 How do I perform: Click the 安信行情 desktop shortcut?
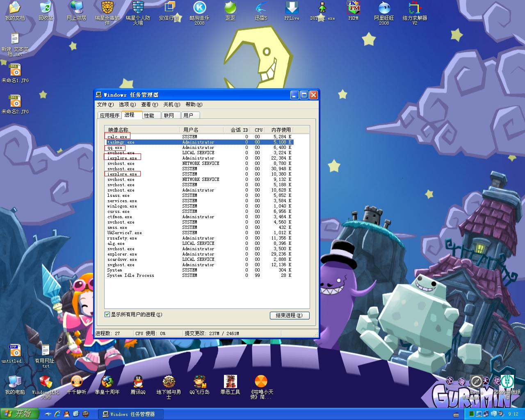tap(169, 11)
